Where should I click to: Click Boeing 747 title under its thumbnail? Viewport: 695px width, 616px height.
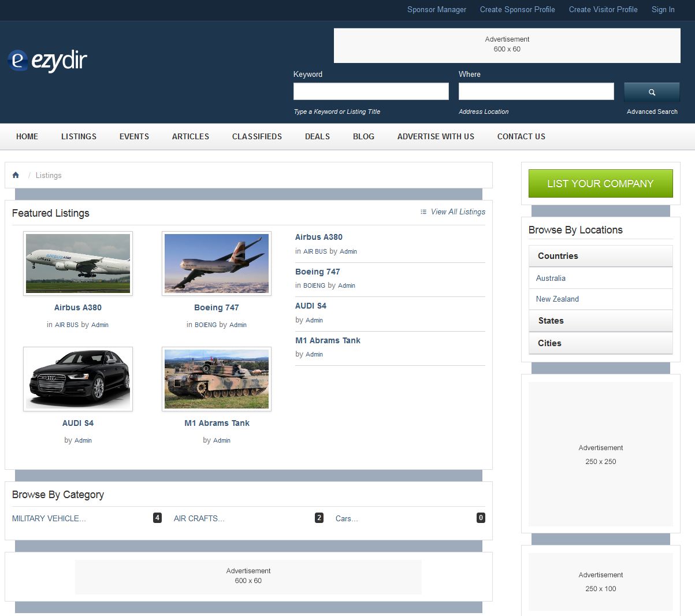(217, 307)
